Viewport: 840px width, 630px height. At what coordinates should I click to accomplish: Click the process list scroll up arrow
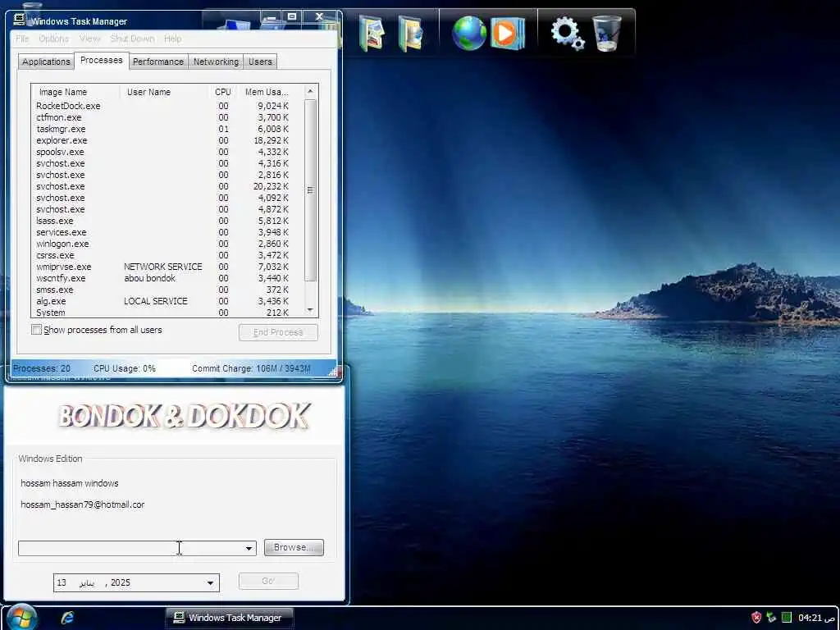[x=310, y=92]
